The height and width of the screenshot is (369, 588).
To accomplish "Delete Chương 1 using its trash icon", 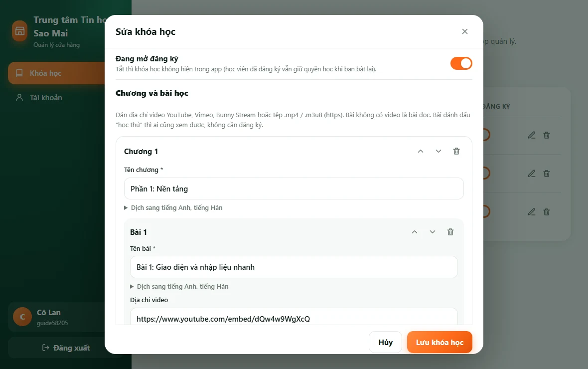I will click(x=456, y=151).
